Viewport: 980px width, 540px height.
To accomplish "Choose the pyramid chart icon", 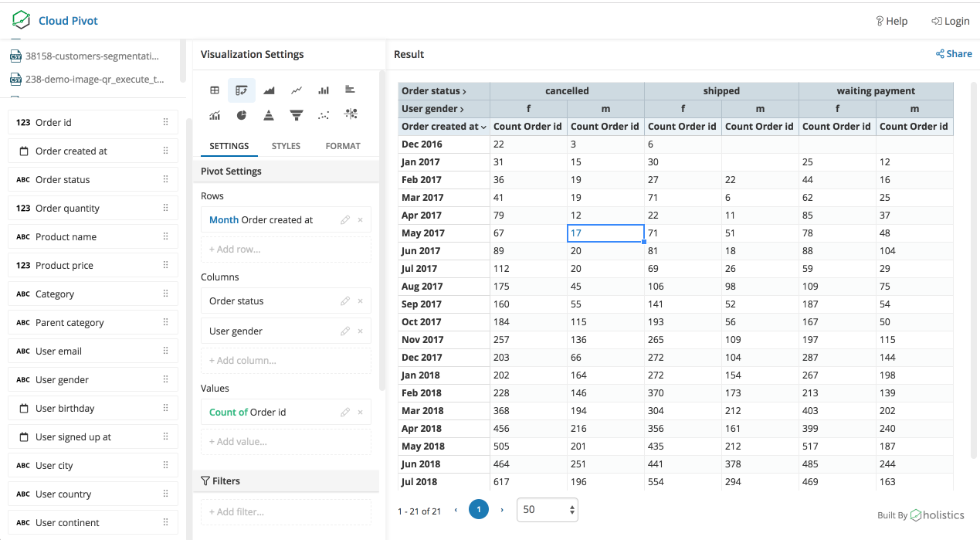I will [x=269, y=115].
